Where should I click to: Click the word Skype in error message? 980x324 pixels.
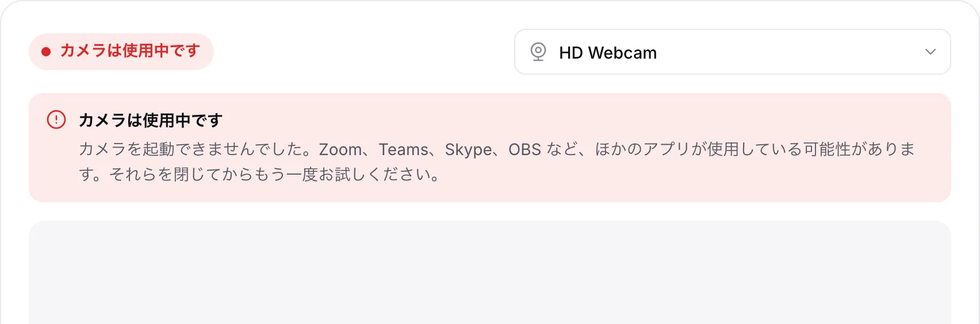[x=468, y=150]
